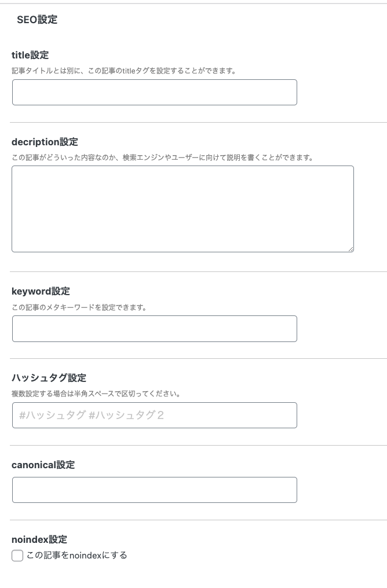Select the keyword設定 text box

point(154,329)
